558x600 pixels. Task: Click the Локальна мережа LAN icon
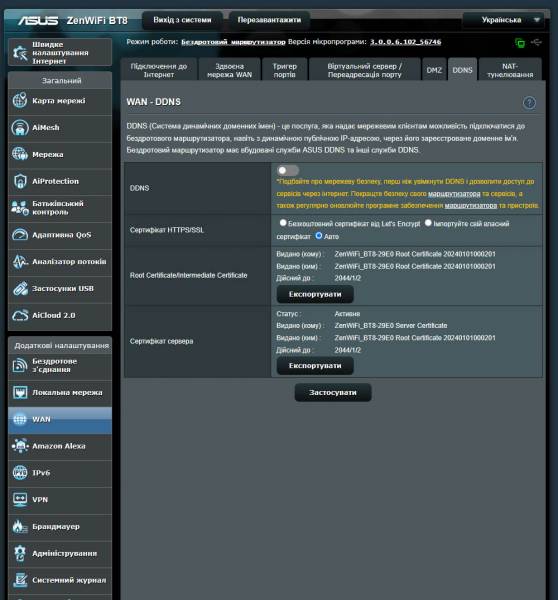click(20, 392)
